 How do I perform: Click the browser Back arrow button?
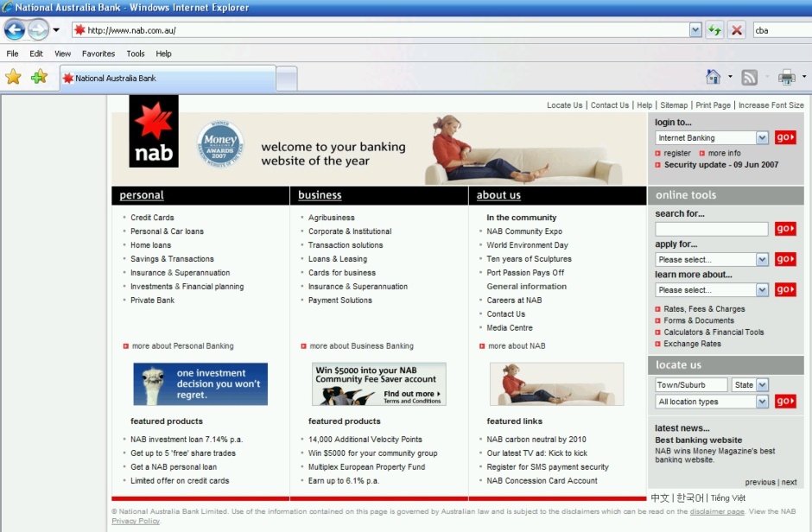(15, 30)
